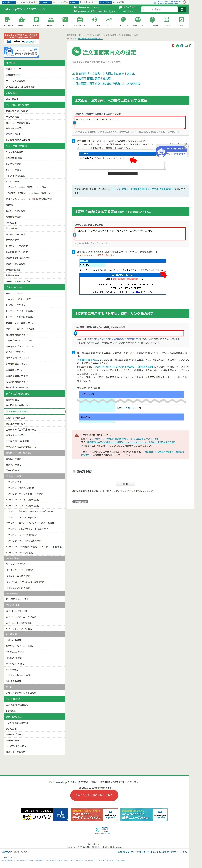Click the お支払い時期 link URL field

pos(129,333)
